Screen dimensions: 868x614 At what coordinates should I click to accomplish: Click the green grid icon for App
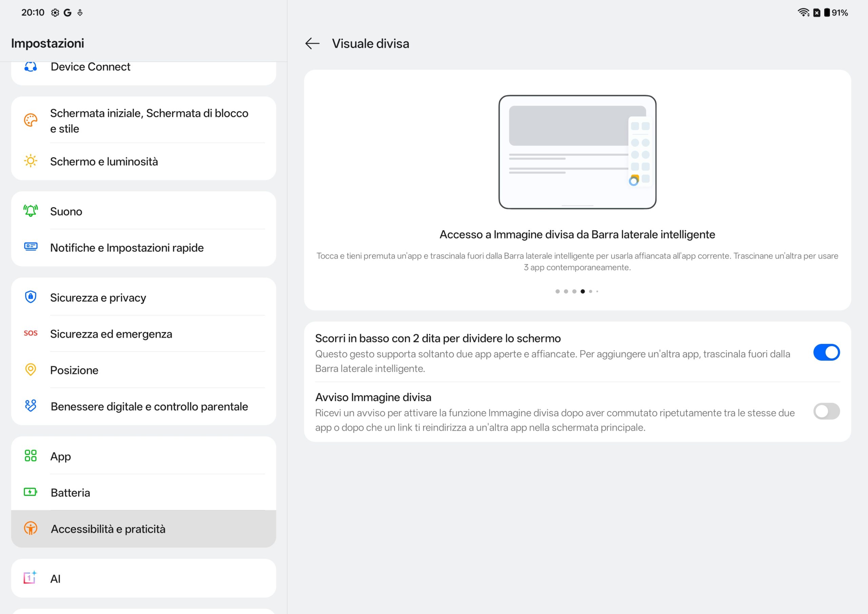pyautogui.click(x=31, y=456)
